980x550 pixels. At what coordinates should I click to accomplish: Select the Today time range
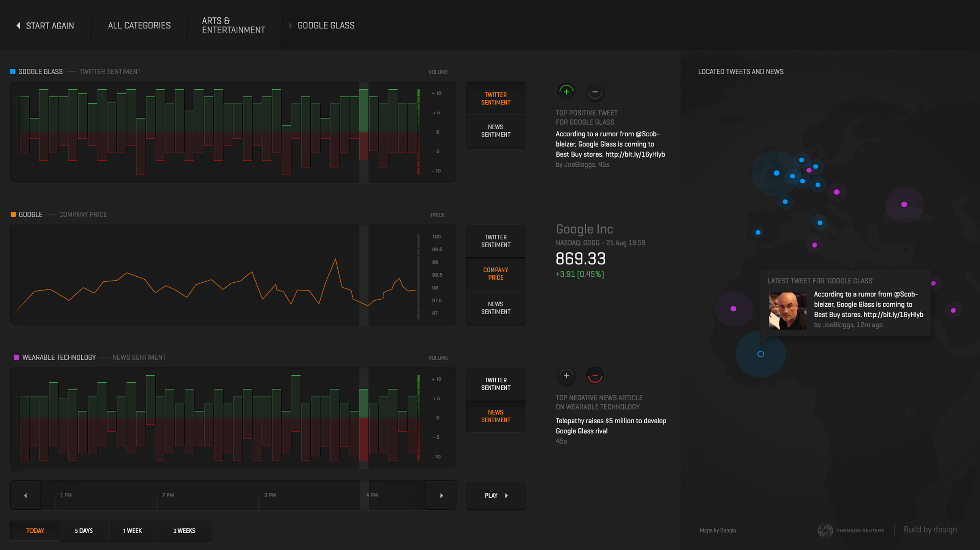coord(35,531)
